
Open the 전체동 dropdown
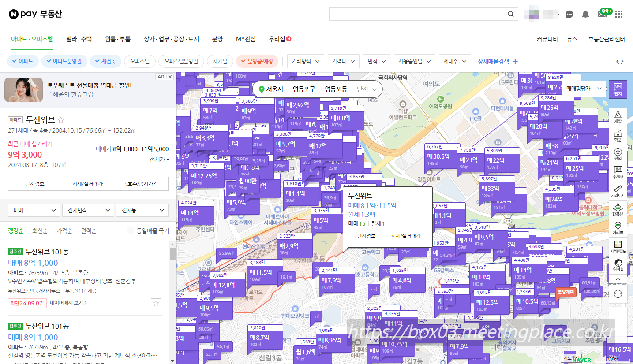pyautogui.click(x=142, y=210)
